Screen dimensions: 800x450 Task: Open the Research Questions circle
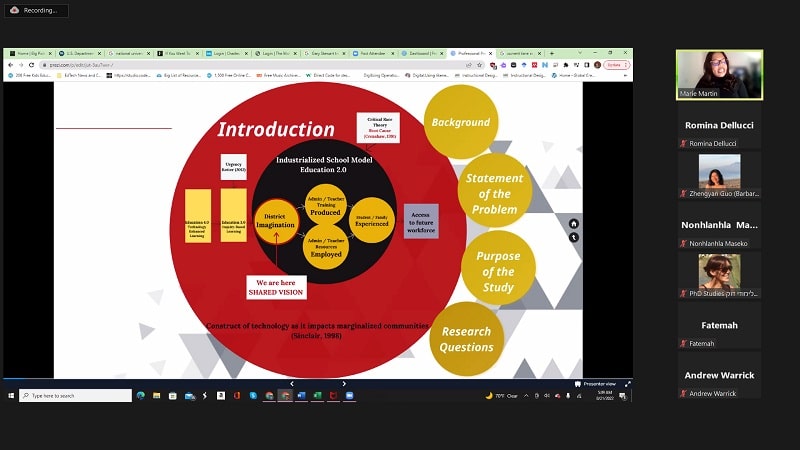click(466, 339)
